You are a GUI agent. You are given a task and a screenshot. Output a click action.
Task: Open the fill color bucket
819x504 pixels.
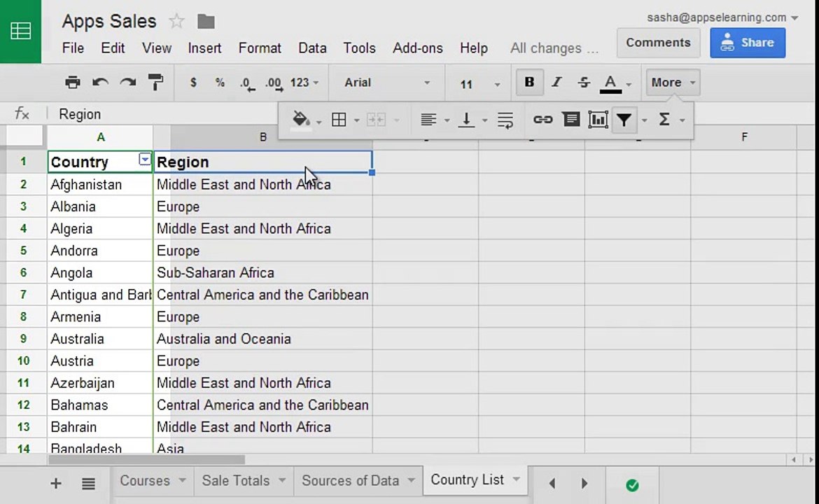click(x=301, y=120)
